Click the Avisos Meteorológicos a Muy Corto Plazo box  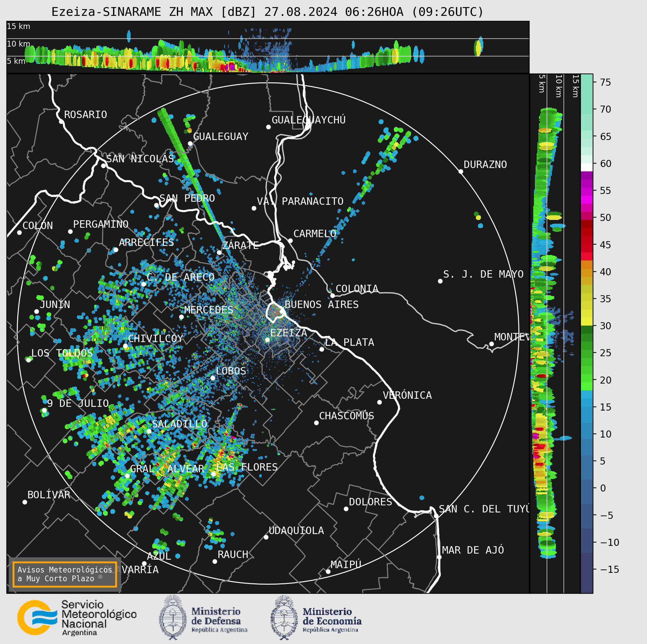(x=64, y=574)
